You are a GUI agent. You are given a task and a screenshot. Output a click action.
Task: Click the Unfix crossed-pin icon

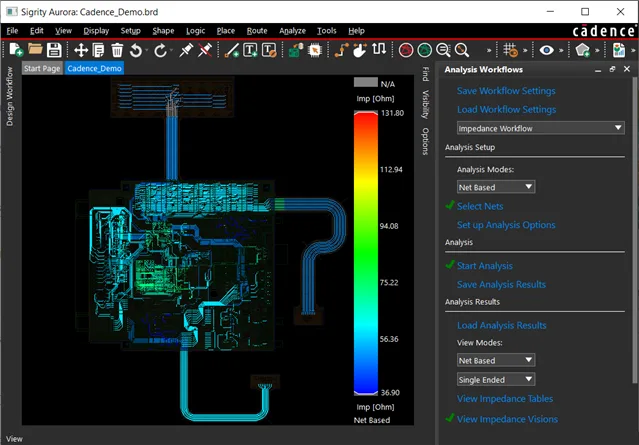[x=205, y=50]
